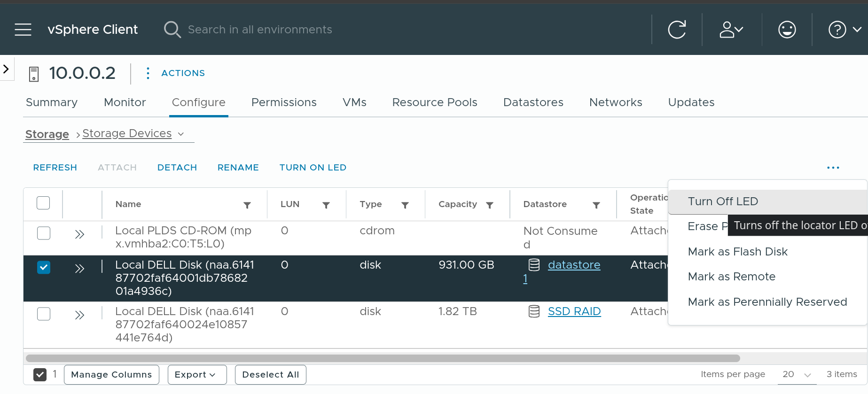Viewport: 868px width, 394px height.
Task: Open the Updates tab
Action: pyautogui.click(x=691, y=102)
